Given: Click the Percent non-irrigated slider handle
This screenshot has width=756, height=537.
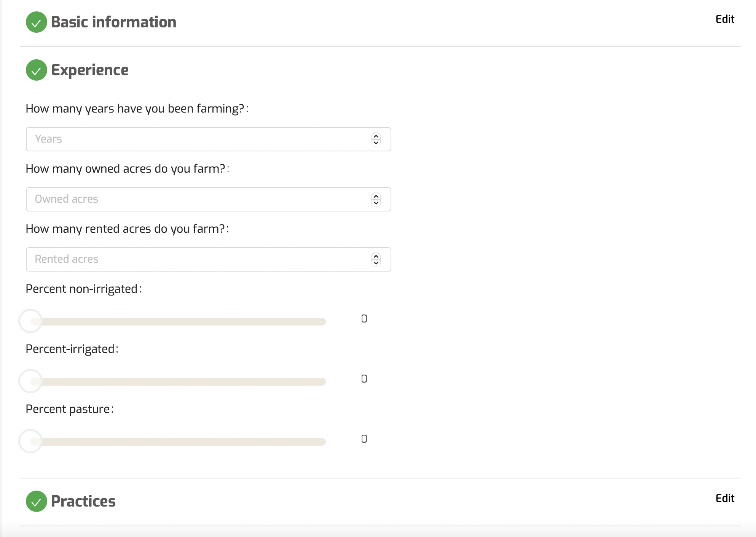Looking at the screenshot, I should [x=30, y=321].
